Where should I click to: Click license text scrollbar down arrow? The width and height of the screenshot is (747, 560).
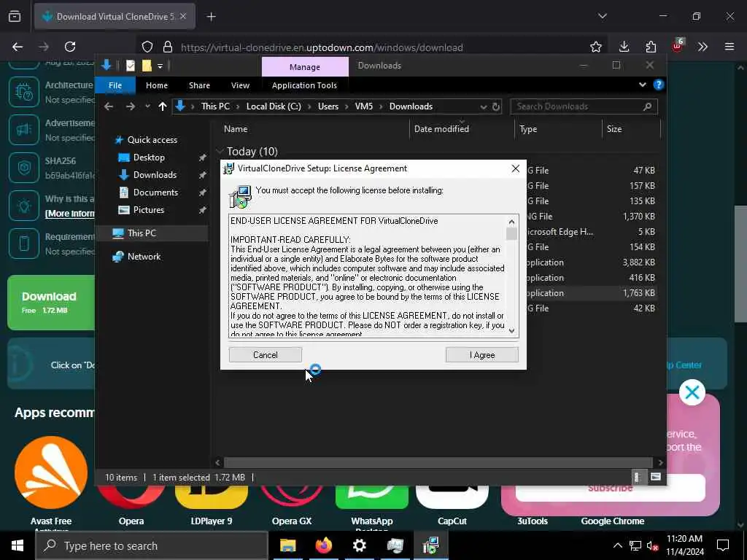click(x=511, y=330)
